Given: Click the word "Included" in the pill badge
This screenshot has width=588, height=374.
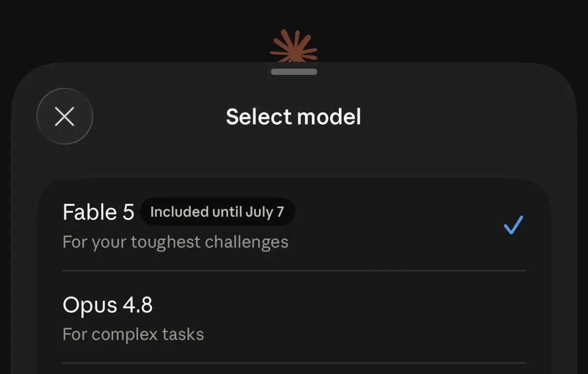Looking at the screenshot, I should (179, 212).
